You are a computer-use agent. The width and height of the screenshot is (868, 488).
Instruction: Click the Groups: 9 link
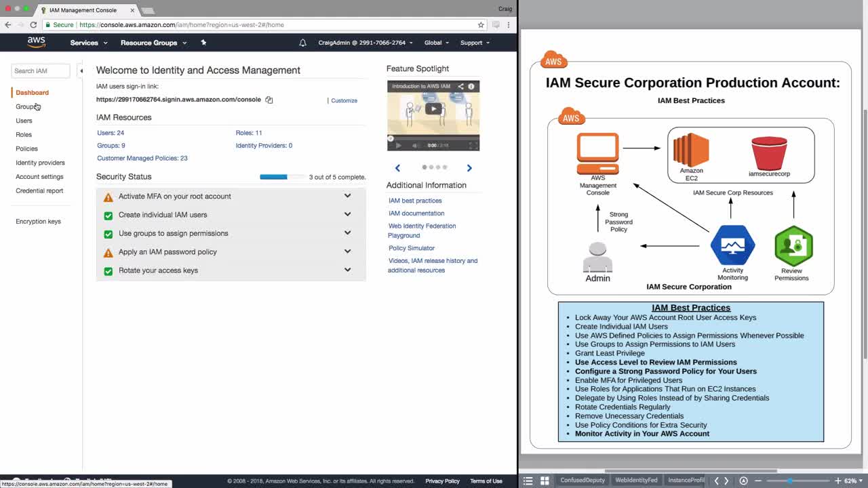111,146
